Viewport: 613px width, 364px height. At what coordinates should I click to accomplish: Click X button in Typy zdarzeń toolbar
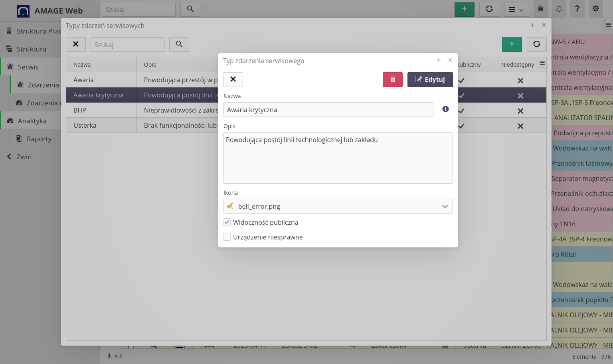pos(76,44)
